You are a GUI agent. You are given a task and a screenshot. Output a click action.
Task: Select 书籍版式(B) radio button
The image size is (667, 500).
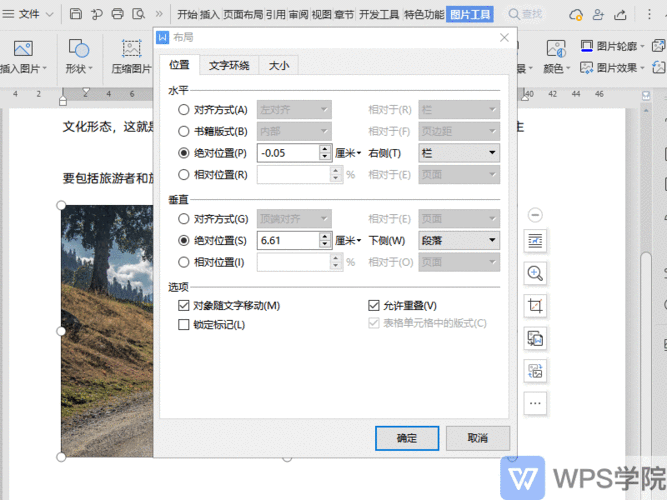(x=183, y=131)
